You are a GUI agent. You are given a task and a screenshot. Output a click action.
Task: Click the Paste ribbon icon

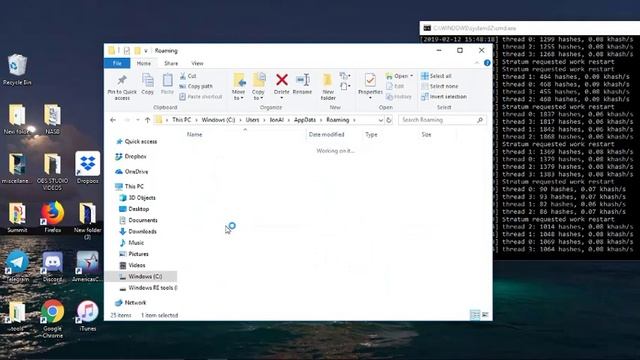click(x=167, y=84)
